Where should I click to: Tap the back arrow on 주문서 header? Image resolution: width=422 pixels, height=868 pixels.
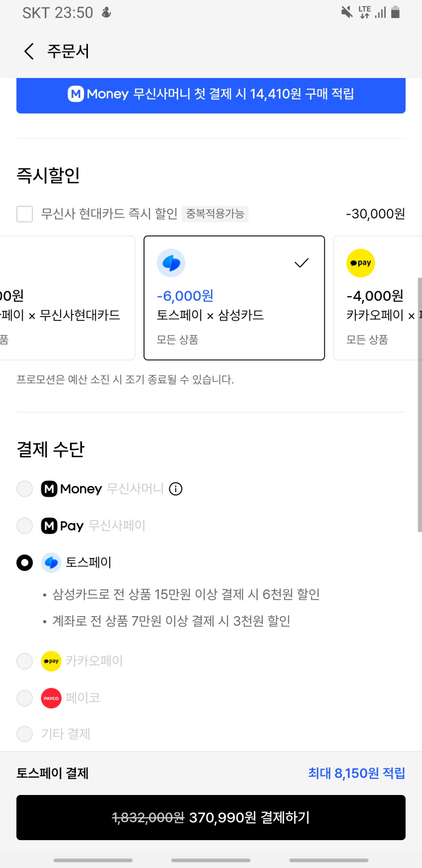29,51
